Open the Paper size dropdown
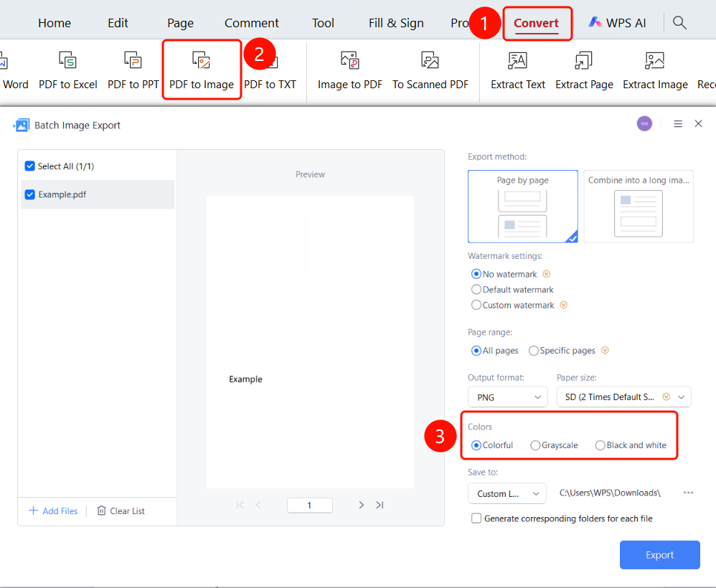 [623, 397]
